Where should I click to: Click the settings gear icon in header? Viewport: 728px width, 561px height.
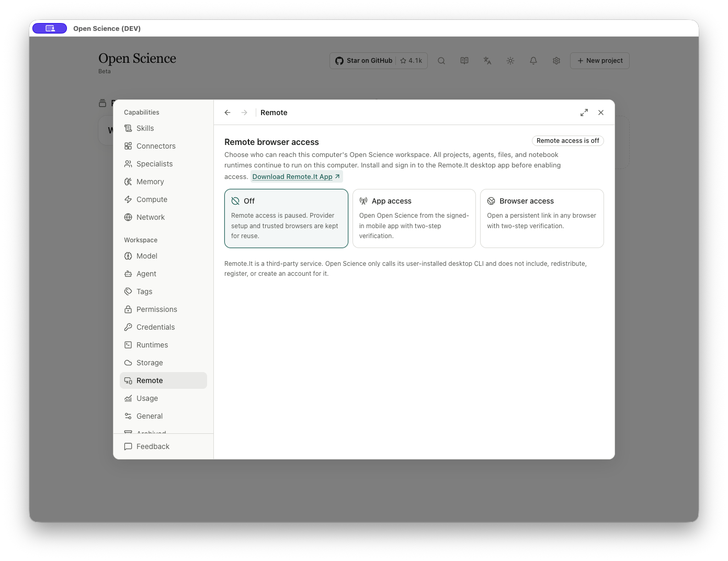556,61
